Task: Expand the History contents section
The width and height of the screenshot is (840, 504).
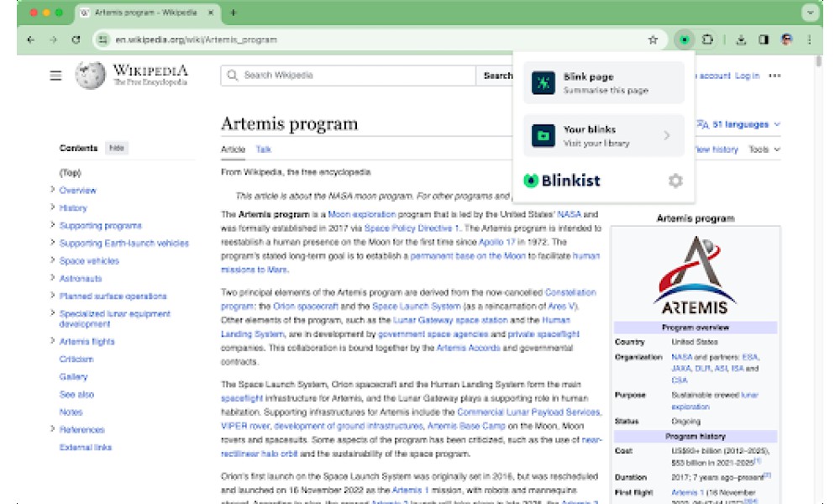Action: 52,207
